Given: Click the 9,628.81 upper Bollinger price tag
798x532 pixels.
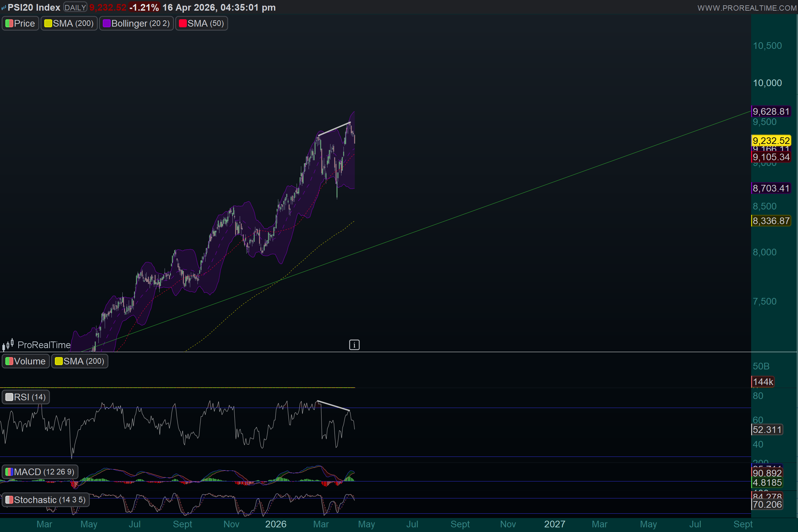Looking at the screenshot, I should (x=771, y=112).
